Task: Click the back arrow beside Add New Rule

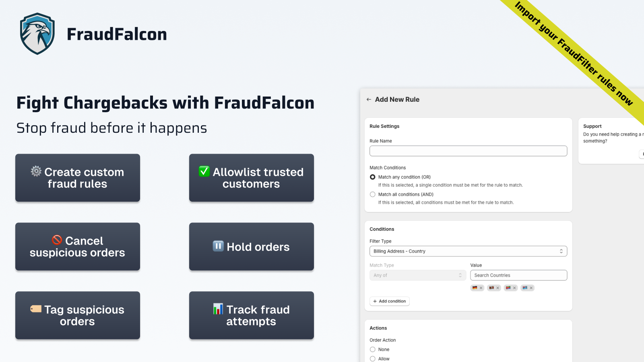Action: click(x=369, y=99)
